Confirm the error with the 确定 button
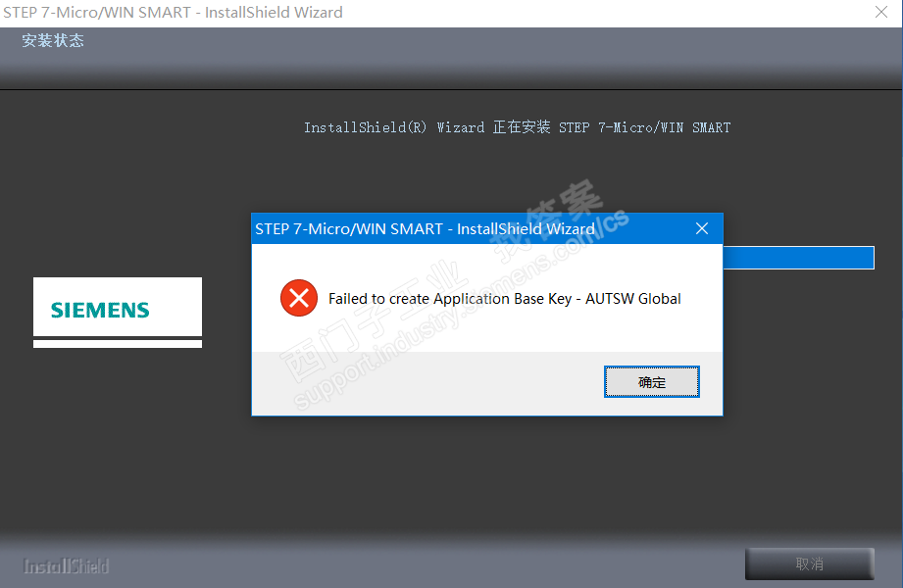903x588 pixels. click(651, 382)
